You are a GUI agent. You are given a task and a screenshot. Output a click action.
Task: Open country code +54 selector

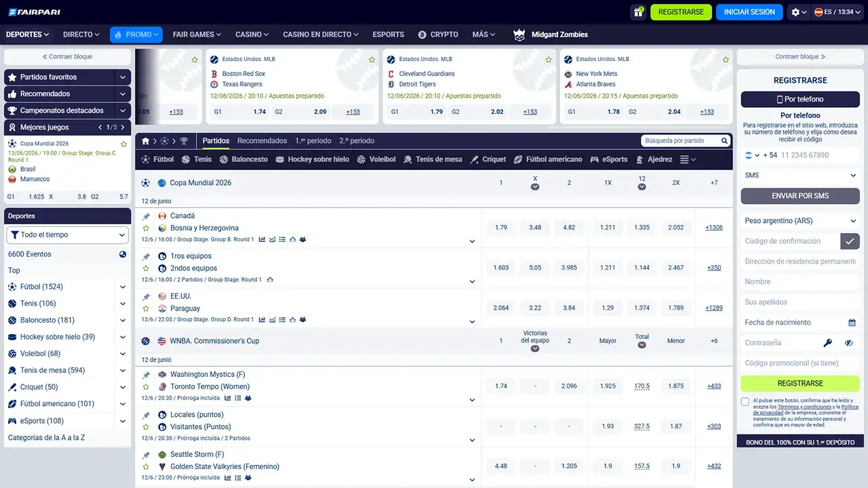click(760, 155)
